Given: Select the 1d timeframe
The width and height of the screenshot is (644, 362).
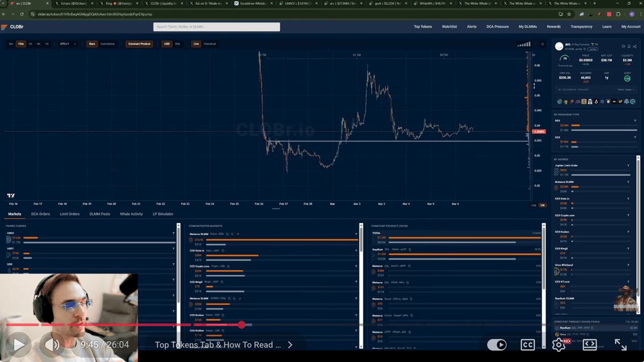Looking at the screenshot, I should 47,44.
